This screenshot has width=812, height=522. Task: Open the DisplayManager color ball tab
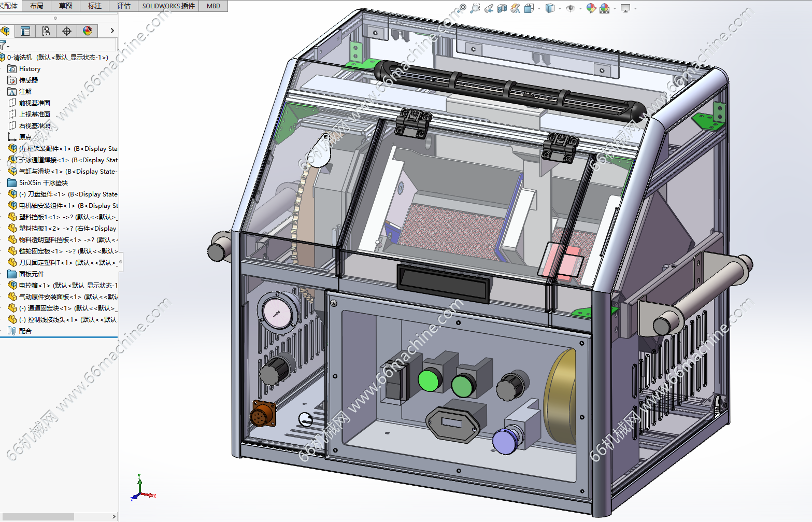click(88, 31)
